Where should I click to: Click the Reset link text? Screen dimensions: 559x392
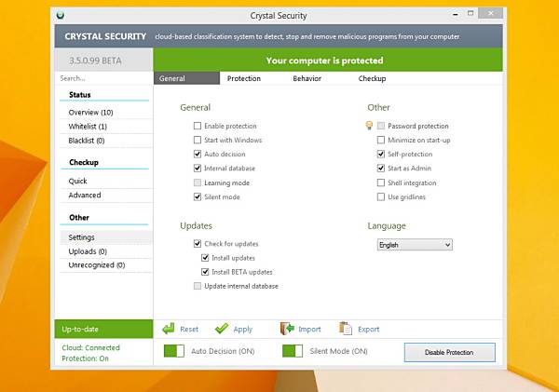pos(189,330)
